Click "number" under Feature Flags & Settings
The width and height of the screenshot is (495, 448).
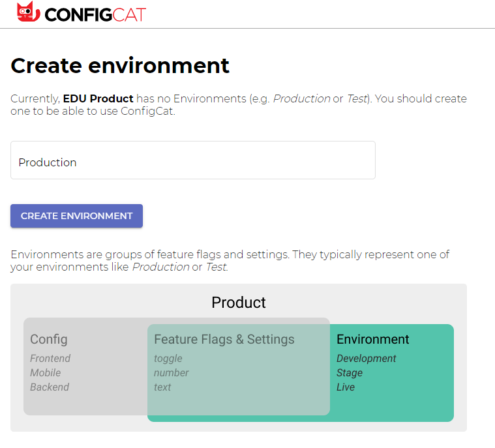point(171,373)
